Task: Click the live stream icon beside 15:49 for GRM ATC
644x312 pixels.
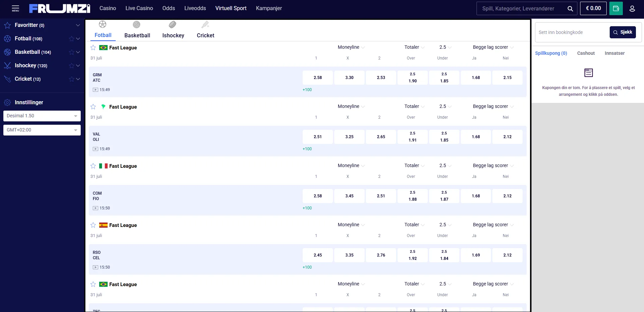Action: 96,90
